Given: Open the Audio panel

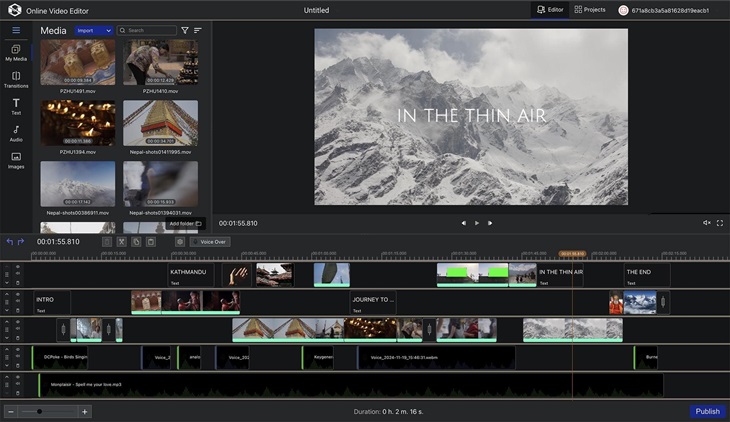Looking at the screenshot, I should point(16,133).
